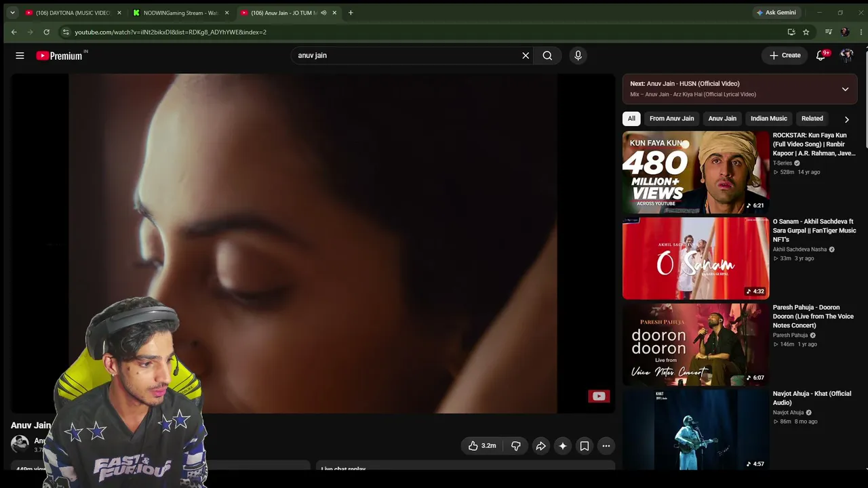868x488 pixels.
Task: Clear the search box text
Action: (x=526, y=56)
